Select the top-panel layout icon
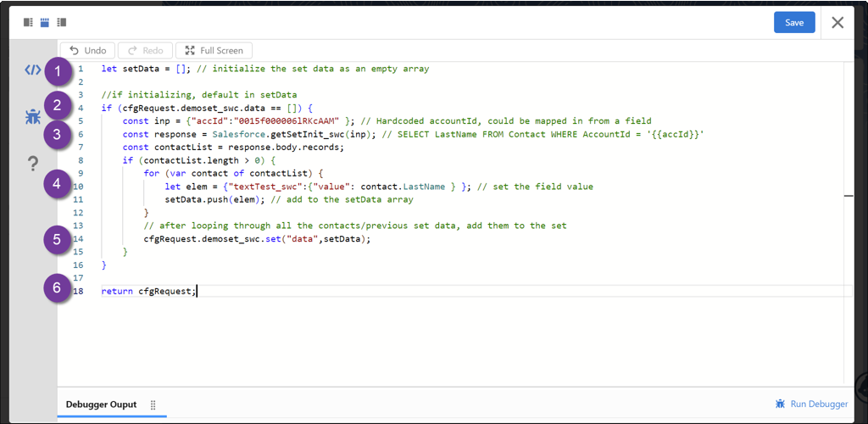Screen dimensions: 868x424 [x=45, y=23]
